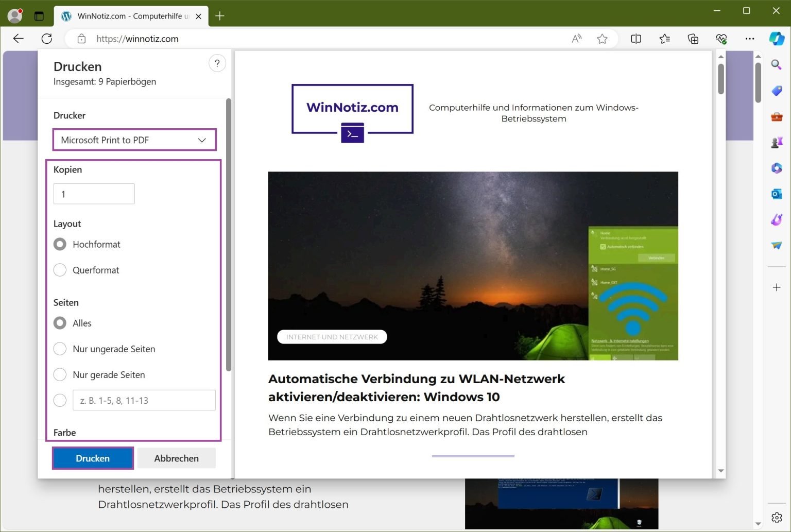791x532 pixels.
Task: Click the blue Drucken button
Action: 93,458
